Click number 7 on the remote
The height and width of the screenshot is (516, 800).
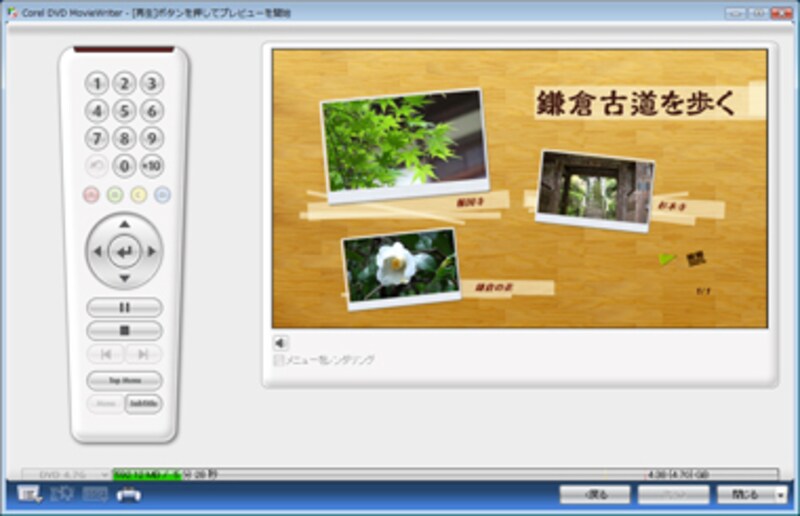(x=96, y=138)
